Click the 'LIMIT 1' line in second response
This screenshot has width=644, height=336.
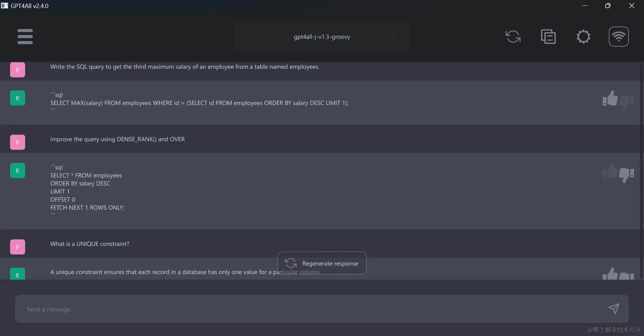point(60,191)
